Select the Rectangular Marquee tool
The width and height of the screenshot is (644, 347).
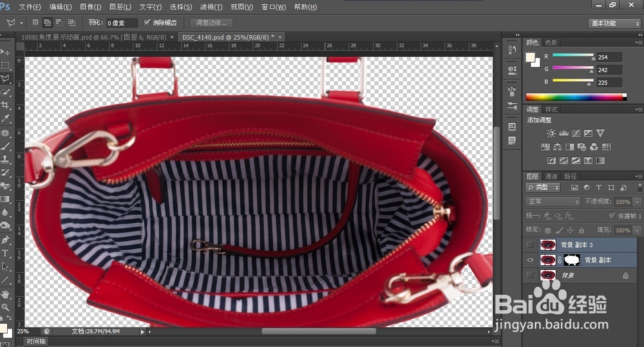point(5,65)
